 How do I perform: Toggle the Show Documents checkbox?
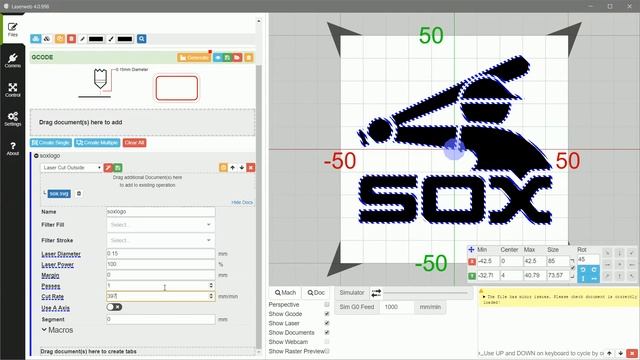327,332
